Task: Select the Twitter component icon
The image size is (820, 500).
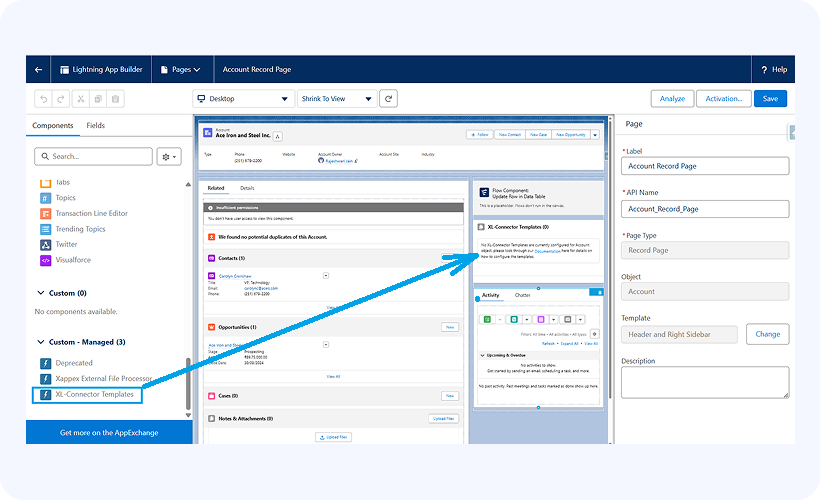Action: (45, 244)
